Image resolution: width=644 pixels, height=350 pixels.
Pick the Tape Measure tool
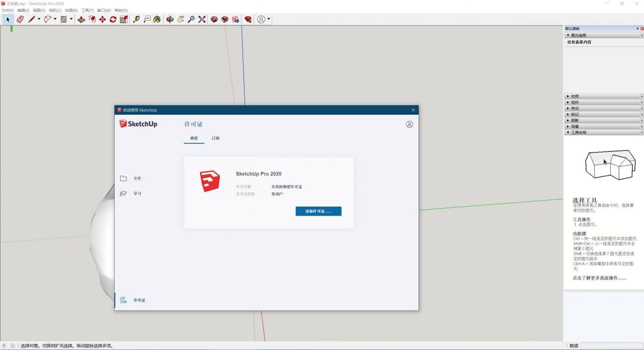click(136, 19)
